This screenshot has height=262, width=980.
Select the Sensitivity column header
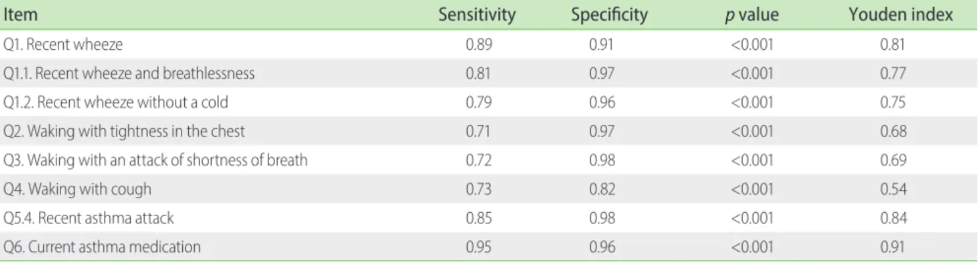[477, 15]
